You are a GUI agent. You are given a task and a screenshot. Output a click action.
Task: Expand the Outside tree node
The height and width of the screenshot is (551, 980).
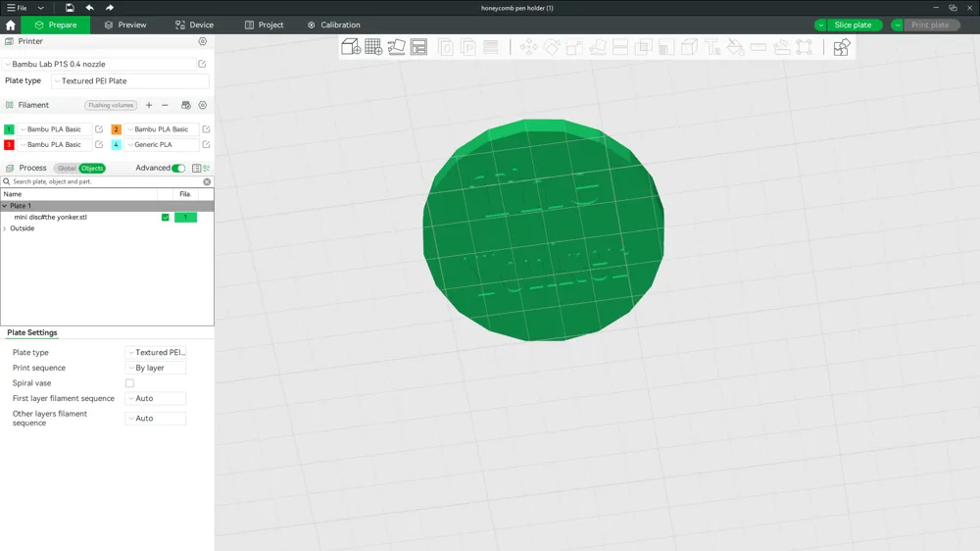5,228
